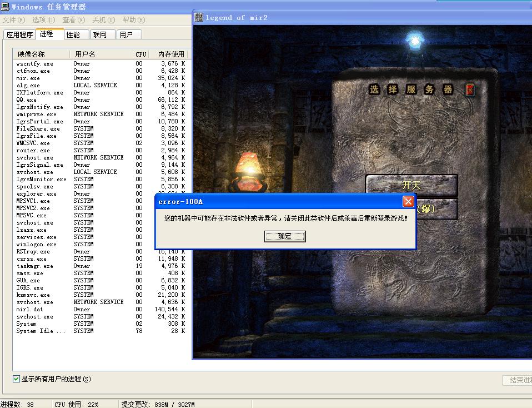Open the 查看(V) menu
Image resolution: width=532 pixels, height=408 pixels.
(x=74, y=20)
